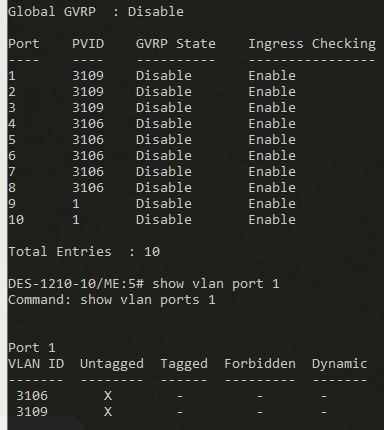Click PVID 3109 in port 1 row
This screenshot has height=430, width=384.
(88, 76)
